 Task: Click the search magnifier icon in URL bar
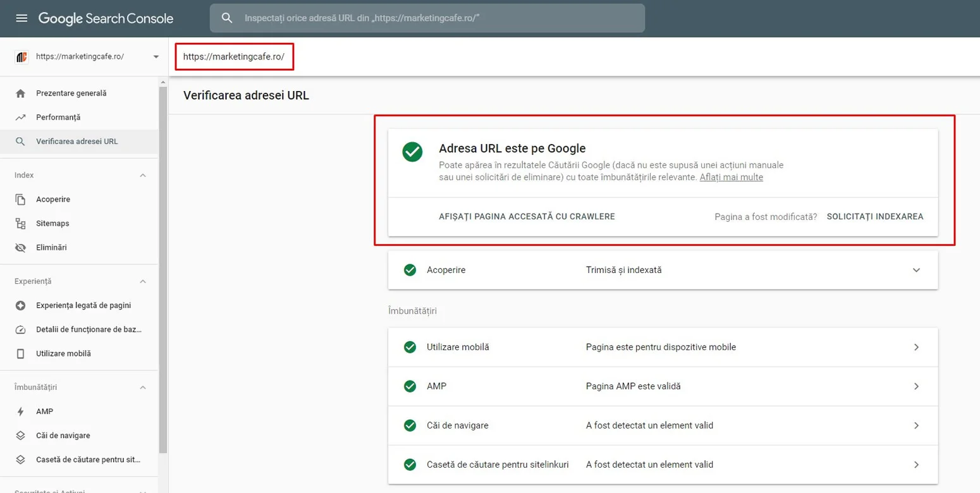(227, 18)
